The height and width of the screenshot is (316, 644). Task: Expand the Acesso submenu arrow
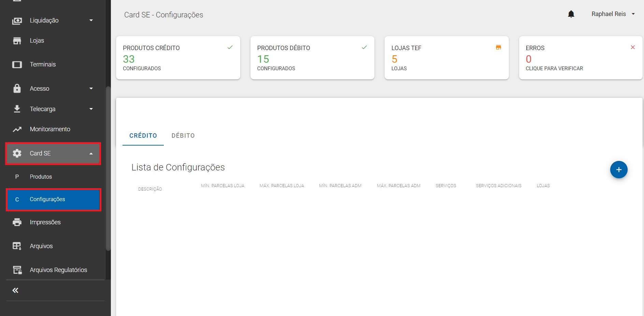91,89
